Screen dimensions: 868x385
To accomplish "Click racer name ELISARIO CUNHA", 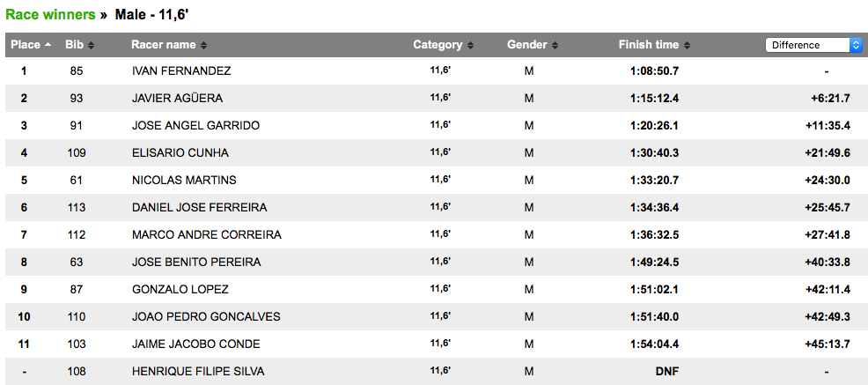I will pyautogui.click(x=180, y=153).
